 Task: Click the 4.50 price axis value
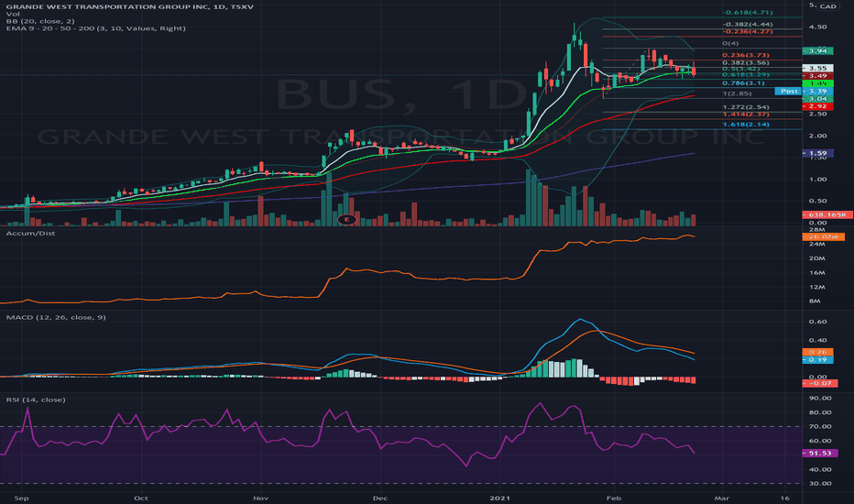click(817, 27)
